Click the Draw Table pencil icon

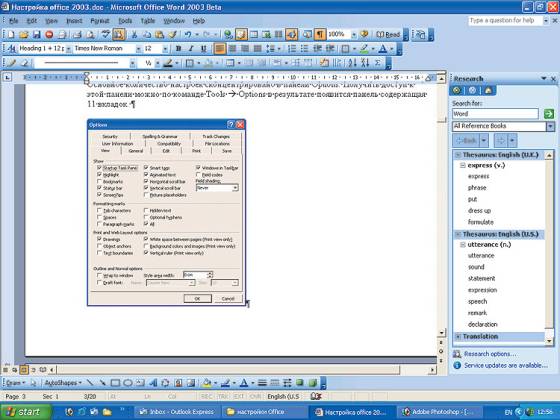click(11, 63)
